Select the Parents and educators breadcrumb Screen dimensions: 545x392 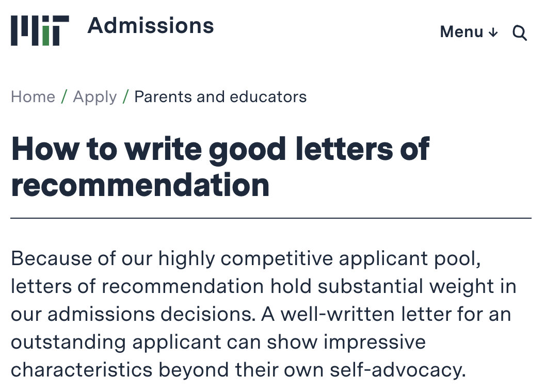click(220, 96)
